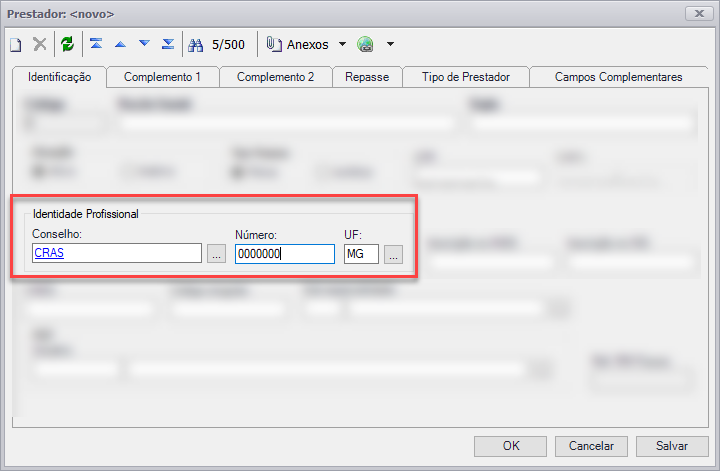Go to first record arrow
The height and width of the screenshot is (471, 720).
pyautogui.click(x=96, y=44)
